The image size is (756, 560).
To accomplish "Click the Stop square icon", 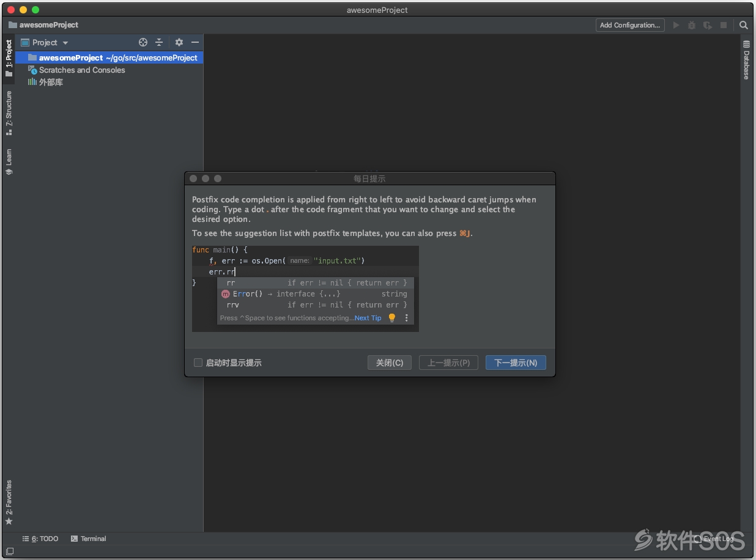I will [x=724, y=25].
